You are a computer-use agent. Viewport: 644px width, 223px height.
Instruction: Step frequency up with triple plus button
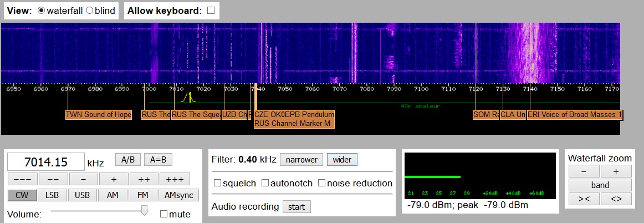pyautogui.click(x=175, y=179)
